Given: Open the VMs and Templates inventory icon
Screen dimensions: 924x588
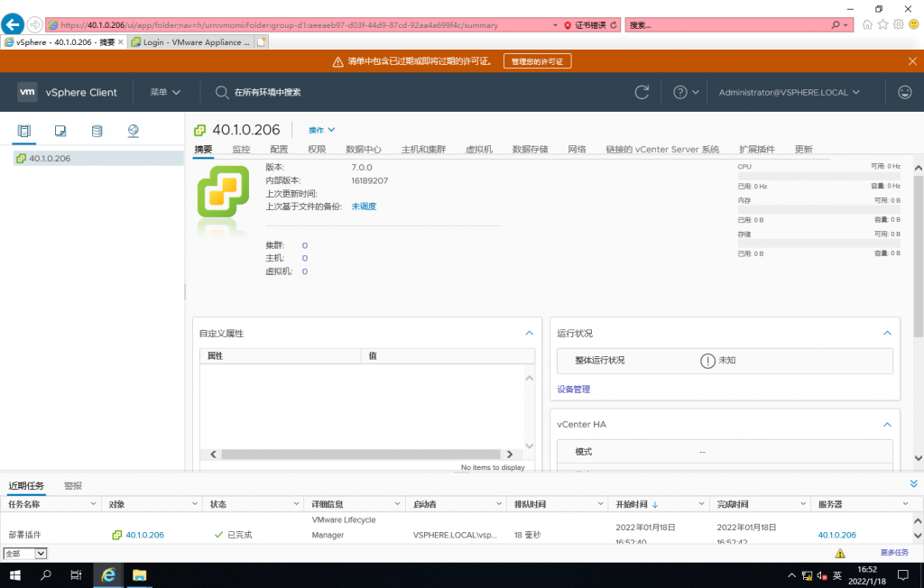Looking at the screenshot, I should point(60,131).
